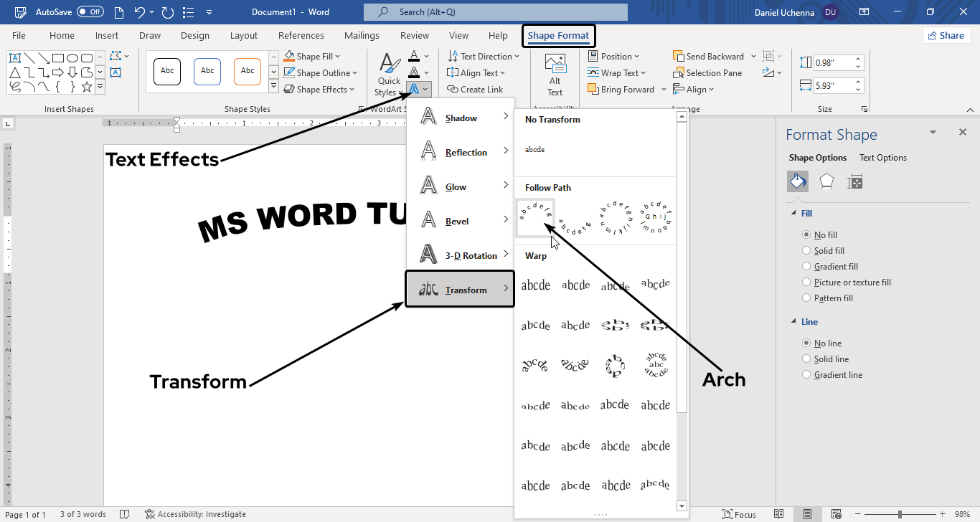The image size is (980, 522).
Task: Collapse the Fill section in Format Shape
Action: (793, 214)
